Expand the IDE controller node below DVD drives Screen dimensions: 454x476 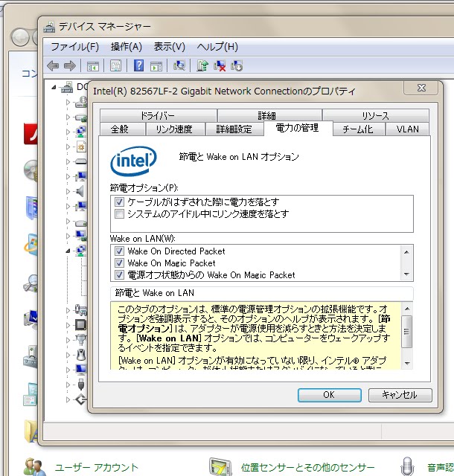pos(68,117)
